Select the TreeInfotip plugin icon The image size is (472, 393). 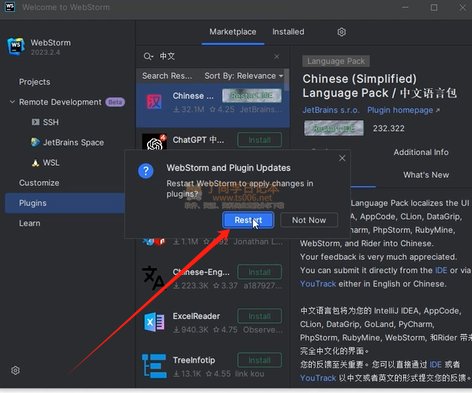[154, 366]
